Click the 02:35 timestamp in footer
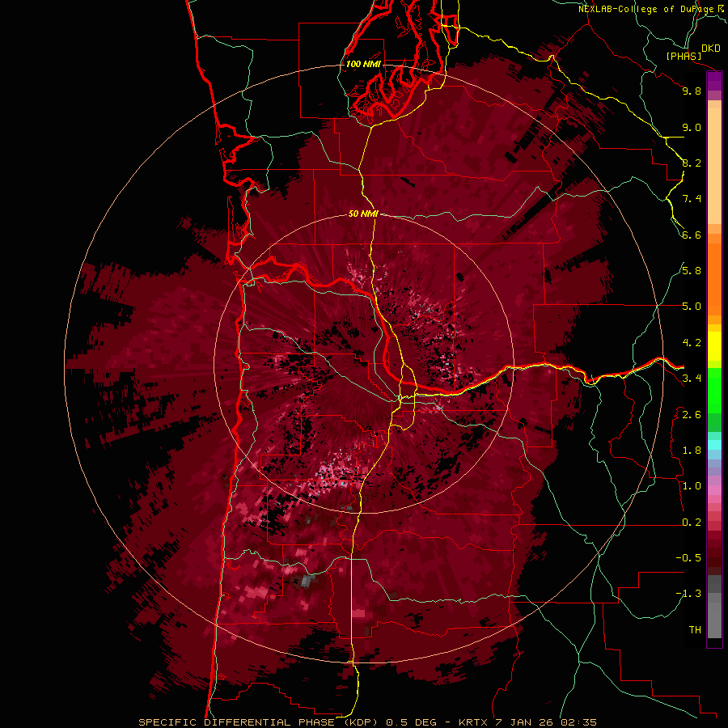The height and width of the screenshot is (728, 728). [578, 722]
